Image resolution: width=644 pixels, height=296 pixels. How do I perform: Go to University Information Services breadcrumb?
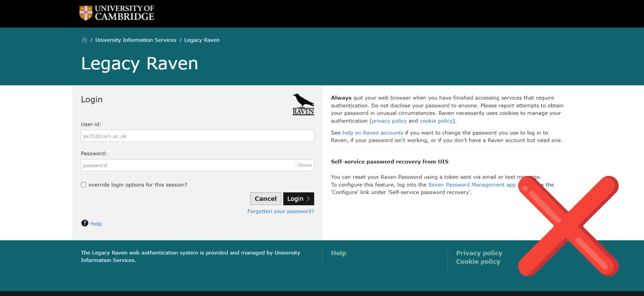136,40
